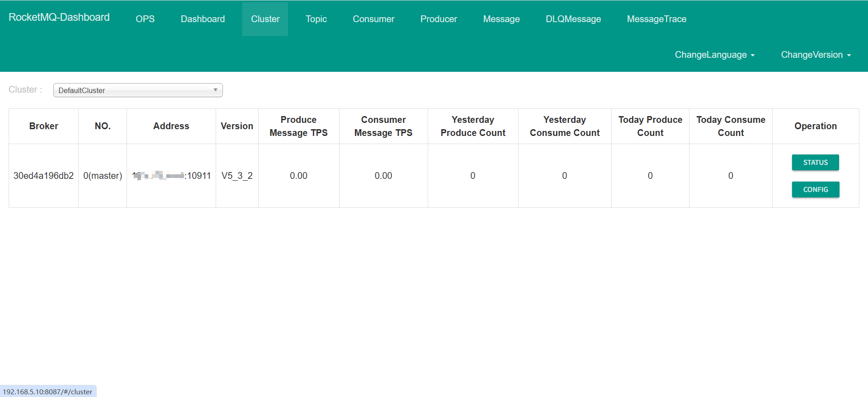Navigate to the Message tab
Viewport: 868px width, 397px height.
point(501,19)
